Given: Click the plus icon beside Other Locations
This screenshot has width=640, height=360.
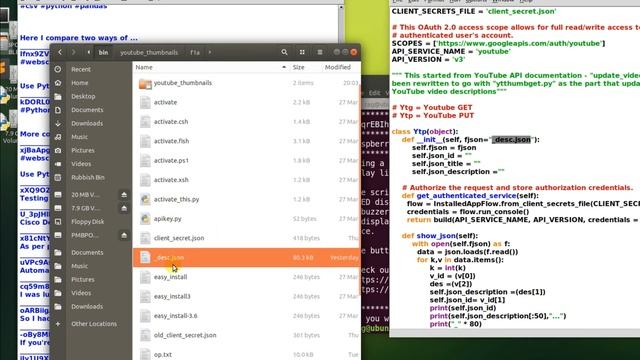Looking at the screenshot, I should point(58,324).
